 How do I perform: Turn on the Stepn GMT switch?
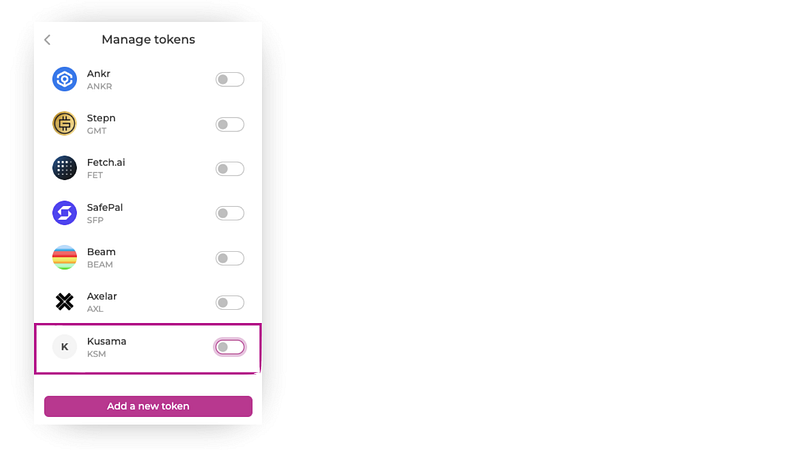[230, 125]
